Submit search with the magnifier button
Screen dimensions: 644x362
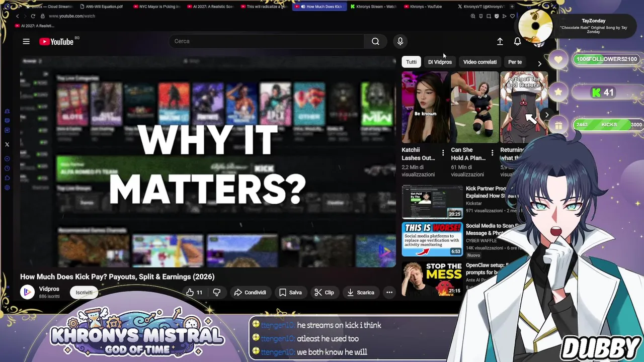[375, 41]
